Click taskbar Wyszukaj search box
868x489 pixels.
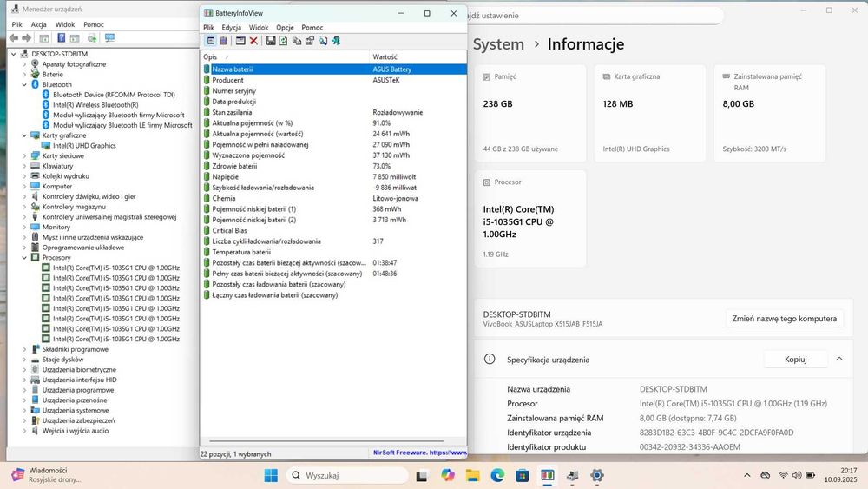pos(347,475)
